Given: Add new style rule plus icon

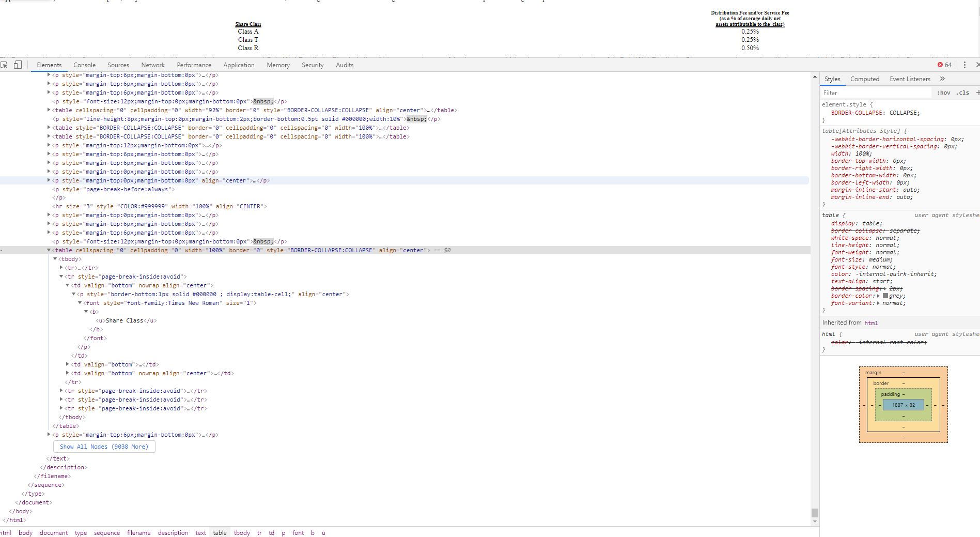Looking at the screenshot, I should pos(977,93).
